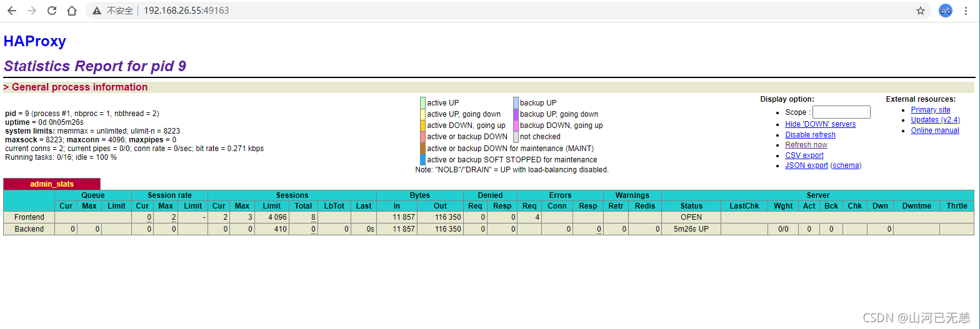Viewport: 980px width, 329px height.
Task: Click the Backend row label
Action: click(x=29, y=229)
